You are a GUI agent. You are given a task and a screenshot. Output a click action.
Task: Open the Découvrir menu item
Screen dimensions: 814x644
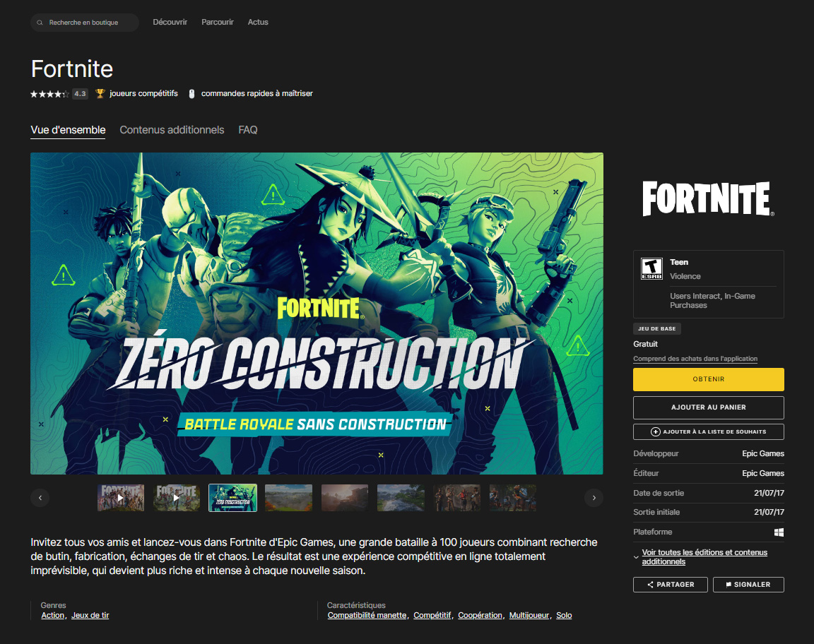(x=170, y=22)
